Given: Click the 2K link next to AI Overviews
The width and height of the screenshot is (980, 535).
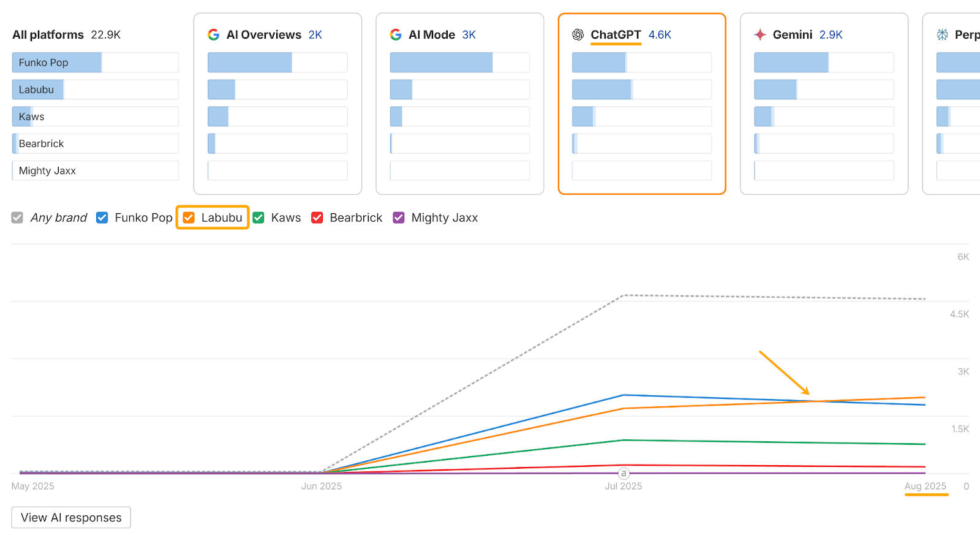Looking at the screenshot, I should click(x=315, y=35).
